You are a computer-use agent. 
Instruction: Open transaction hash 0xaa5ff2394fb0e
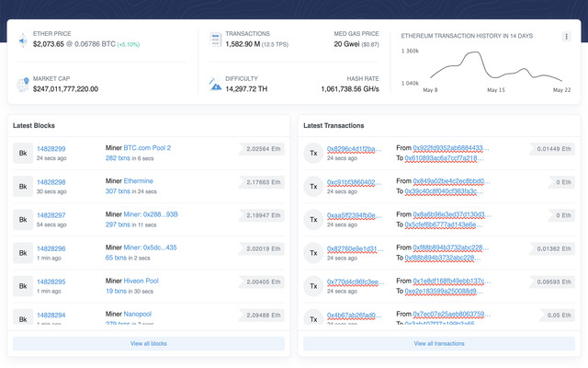355,215
